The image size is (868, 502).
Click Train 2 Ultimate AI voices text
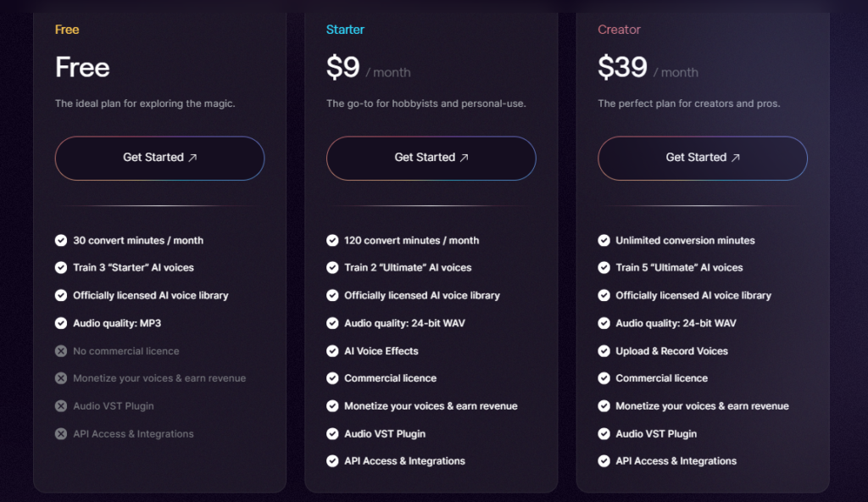click(x=408, y=268)
